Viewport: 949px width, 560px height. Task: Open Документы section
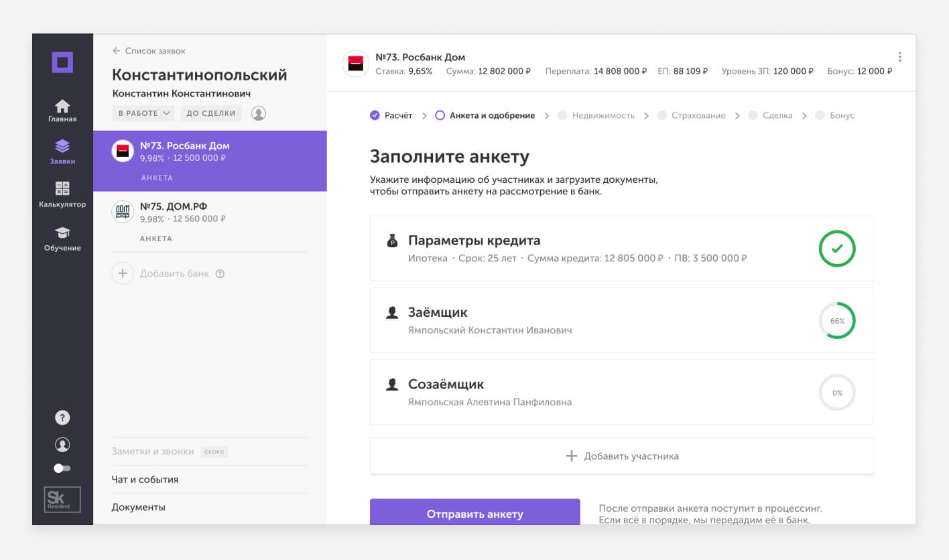pyautogui.click(x=210, y=507)
